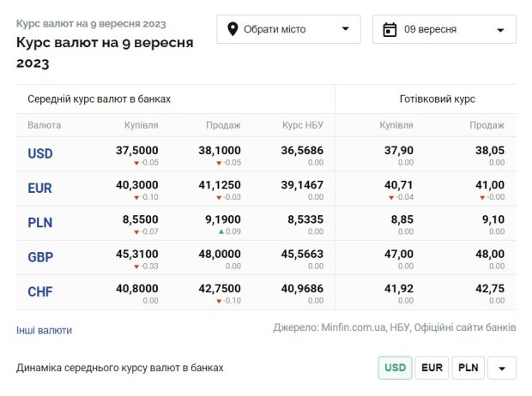The image size is (532, 396).
Task: Open the EUR currency row link
Action: point(39,189)
